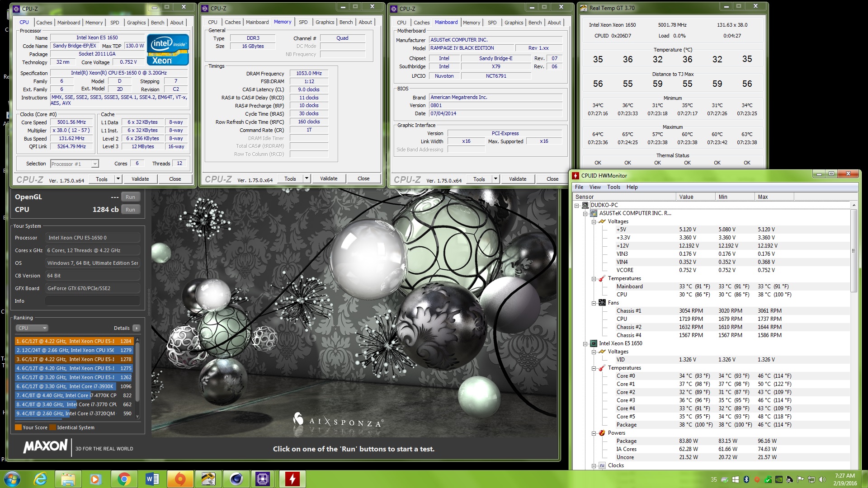Click the HWMonitor title bar lightning icon
The image size is (868, 488).
[x=576, y=175]
